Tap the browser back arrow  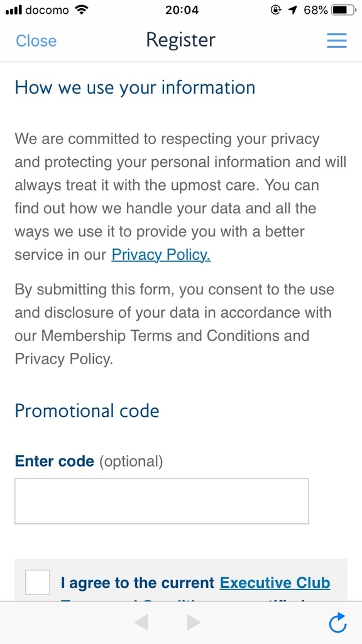tap(141, 622)
